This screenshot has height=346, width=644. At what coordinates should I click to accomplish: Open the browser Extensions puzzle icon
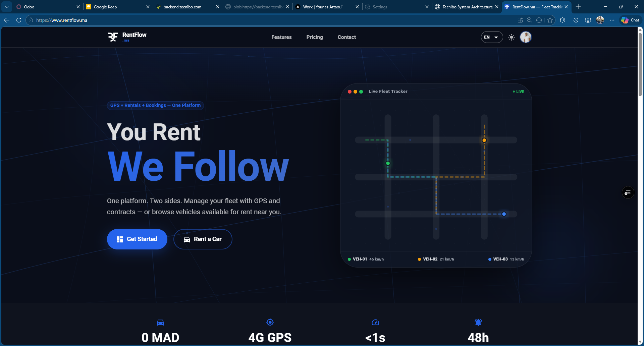tap(562, 20)
